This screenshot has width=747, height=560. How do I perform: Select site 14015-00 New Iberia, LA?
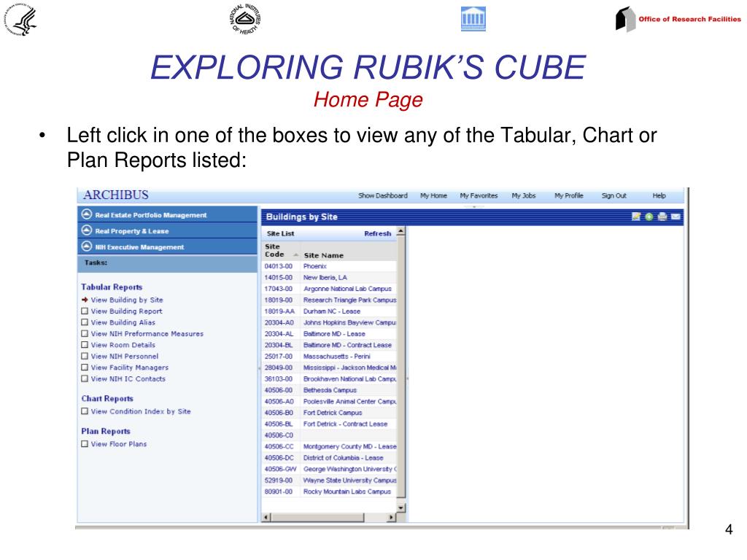(329, 277)
